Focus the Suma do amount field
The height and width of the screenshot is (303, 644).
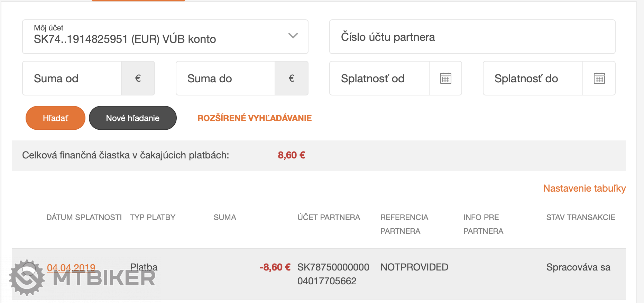(226, 78)
